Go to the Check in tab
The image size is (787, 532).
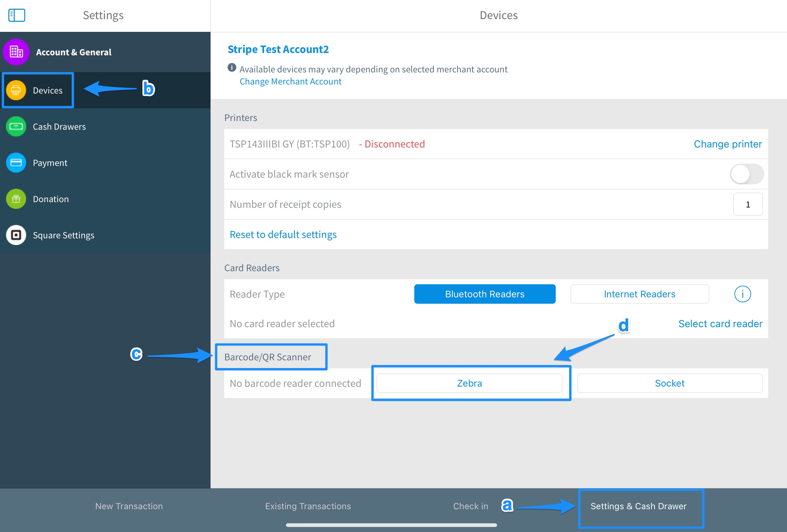tap(470, 506)
